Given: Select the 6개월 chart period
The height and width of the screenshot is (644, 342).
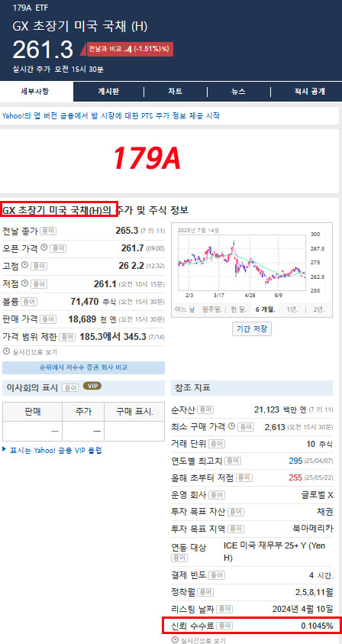Looking at the screenshot, I should point(265,309).
